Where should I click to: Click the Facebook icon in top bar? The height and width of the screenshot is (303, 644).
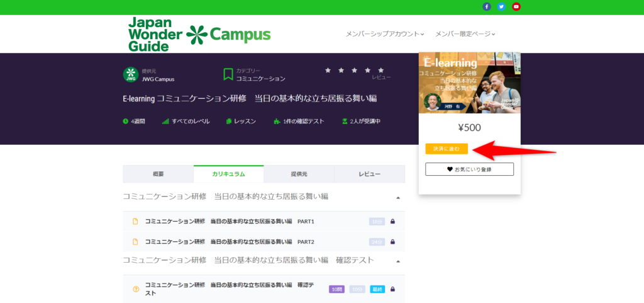point(486,7)
